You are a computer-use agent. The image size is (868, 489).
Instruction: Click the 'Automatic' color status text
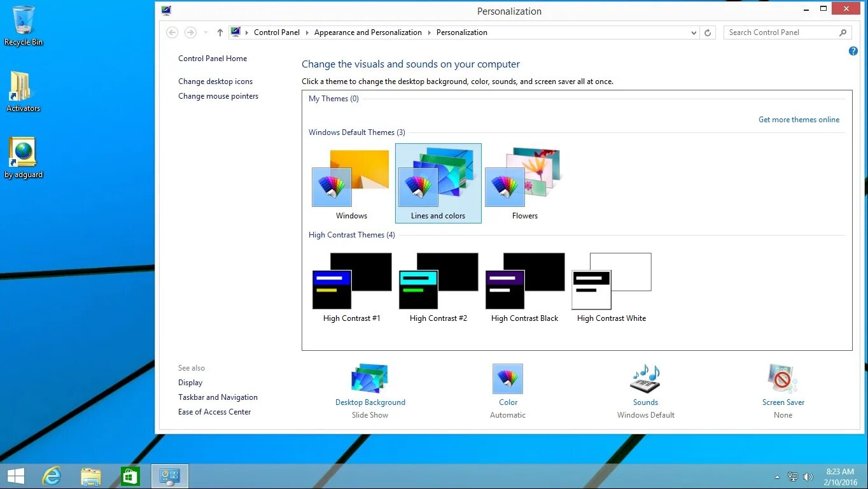coord(508,415)
